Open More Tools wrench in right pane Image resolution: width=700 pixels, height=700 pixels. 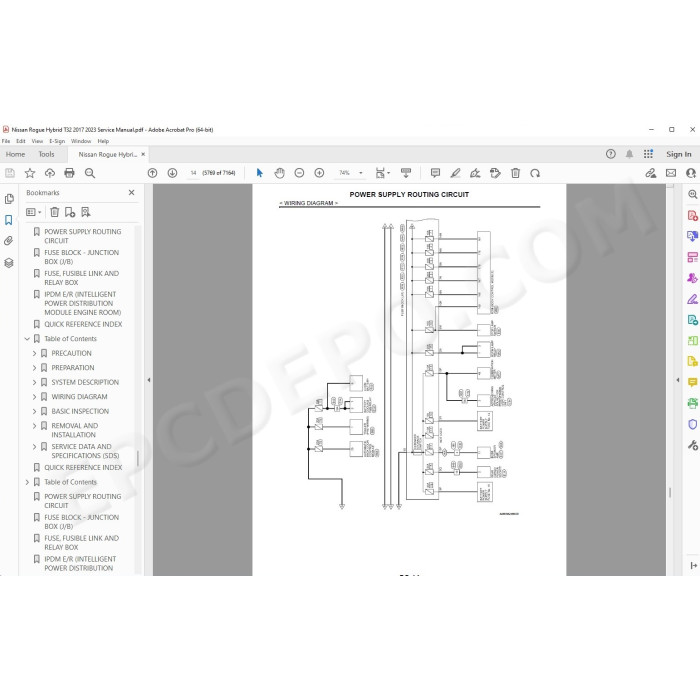coord(692,445)
